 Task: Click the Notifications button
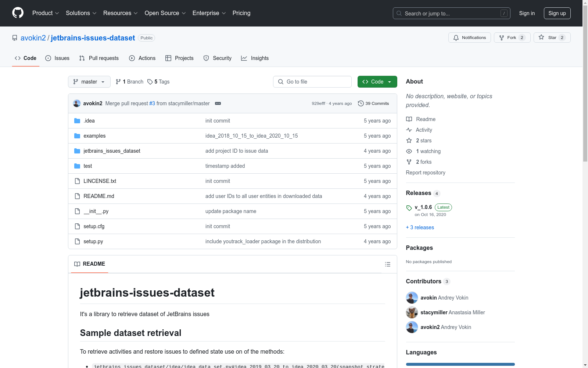click(470, 38)
